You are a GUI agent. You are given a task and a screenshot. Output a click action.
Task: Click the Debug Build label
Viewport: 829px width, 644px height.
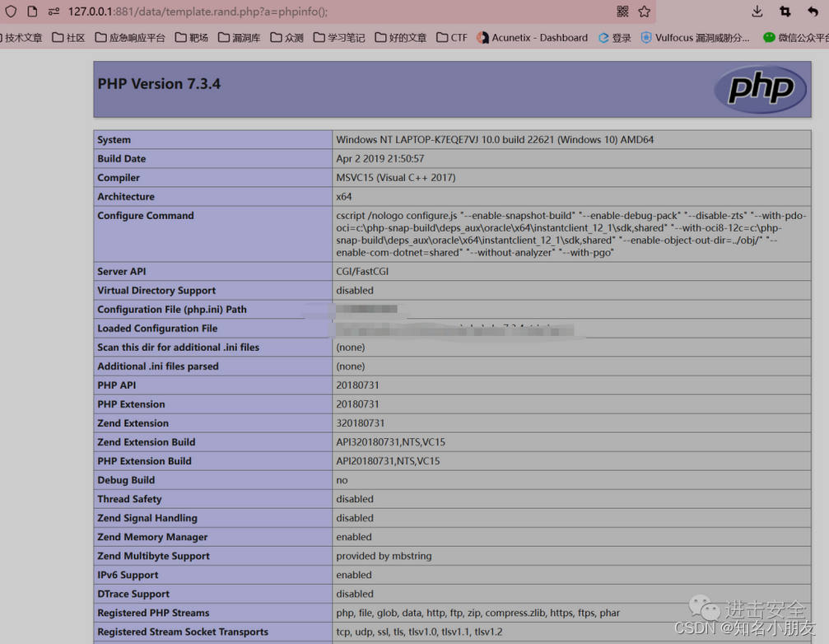click(126, 480)
